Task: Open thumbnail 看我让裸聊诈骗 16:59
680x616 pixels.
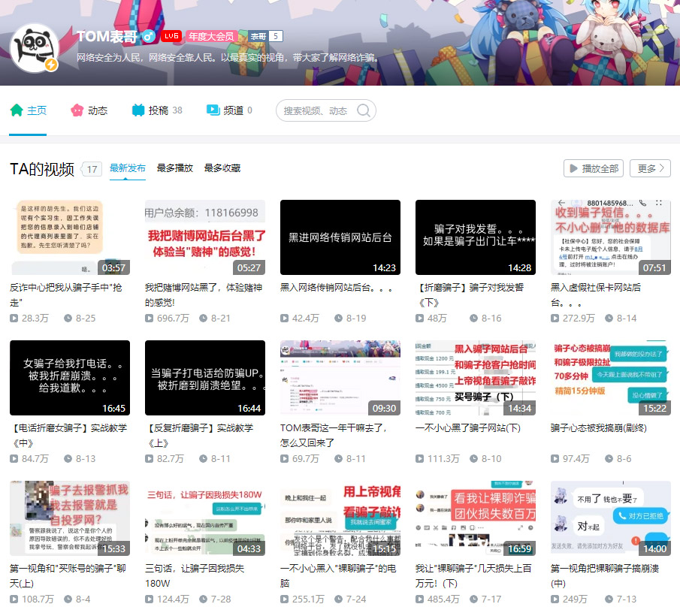Action: pyautogui.click(x=476, y=518)
